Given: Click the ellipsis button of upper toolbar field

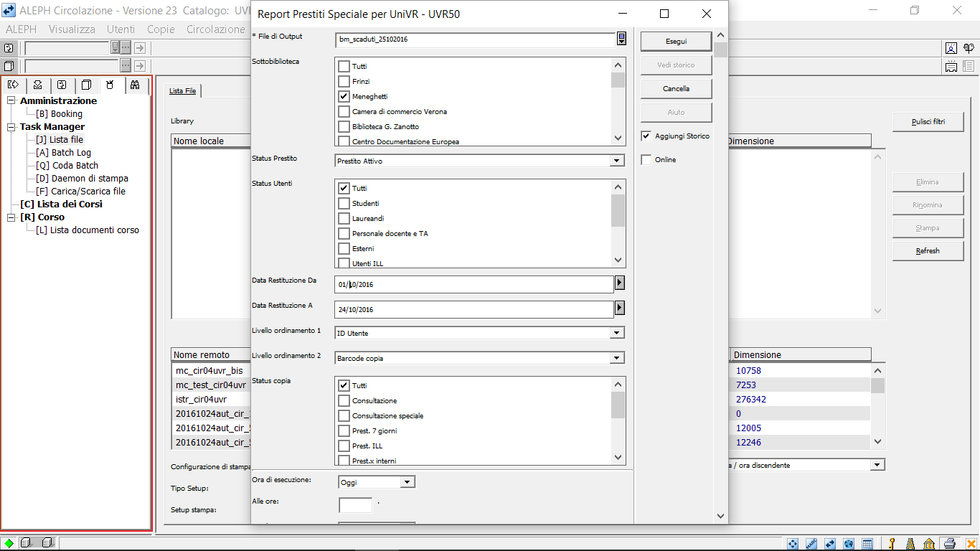Looking at the screenshot, I should tap(126, 47).
